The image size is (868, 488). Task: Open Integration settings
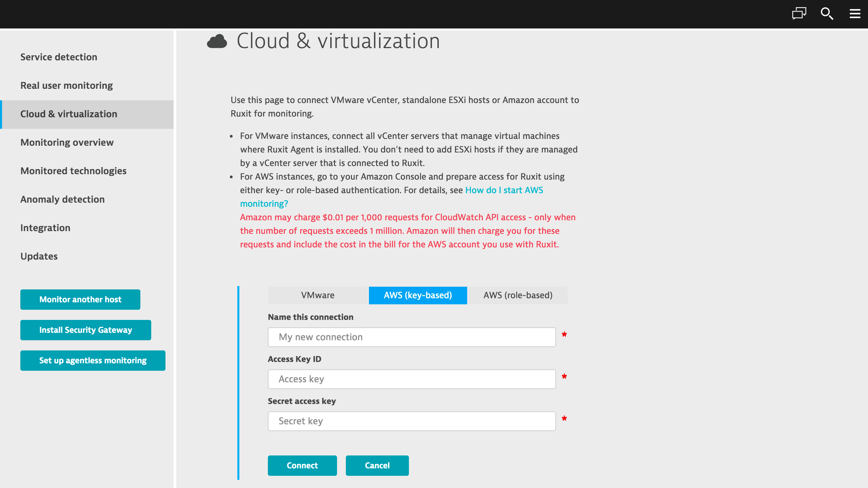87,228
